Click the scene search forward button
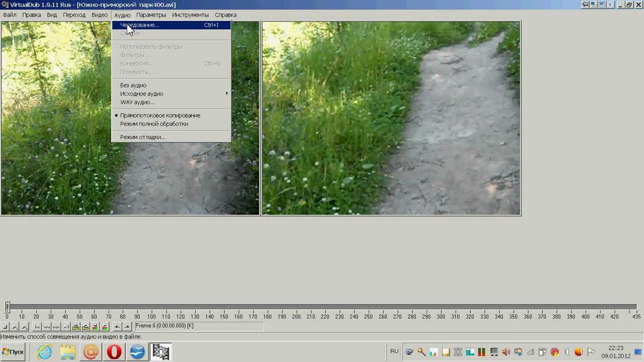644x362 pixels. 104,327
